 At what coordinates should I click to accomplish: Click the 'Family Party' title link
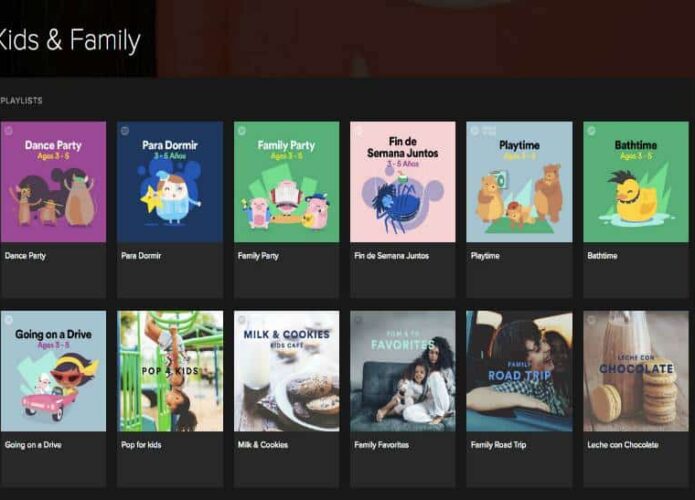coord(258,256)
